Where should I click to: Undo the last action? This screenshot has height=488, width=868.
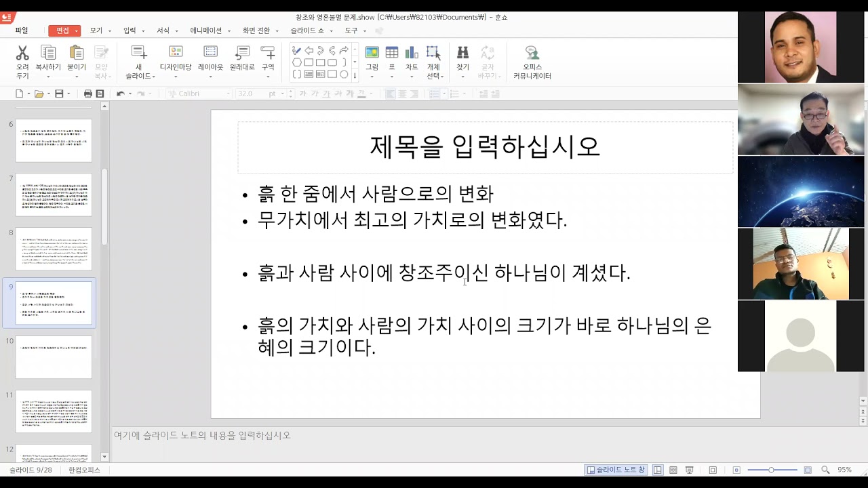click(121, 94)
